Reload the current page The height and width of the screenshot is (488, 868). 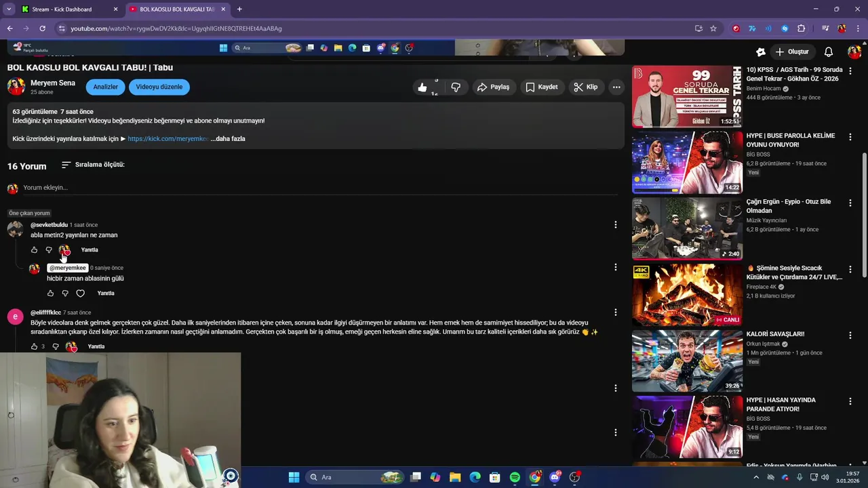click(42, 28)
